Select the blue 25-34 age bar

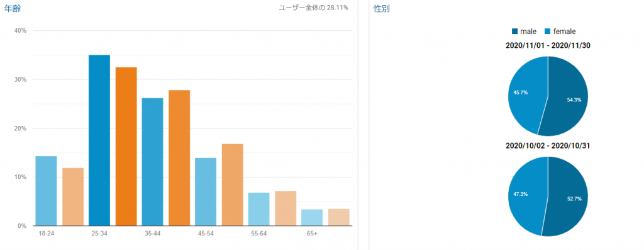pos(99,140)
